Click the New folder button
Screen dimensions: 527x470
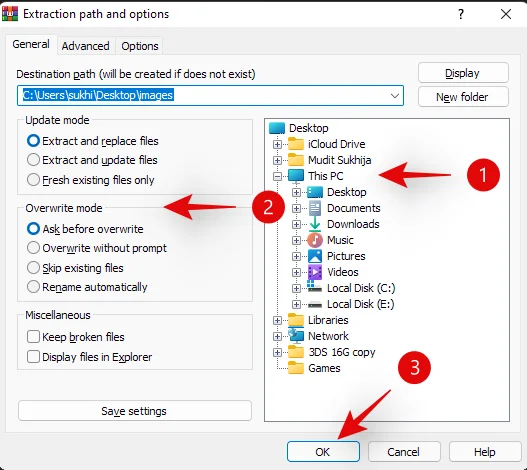463,97
